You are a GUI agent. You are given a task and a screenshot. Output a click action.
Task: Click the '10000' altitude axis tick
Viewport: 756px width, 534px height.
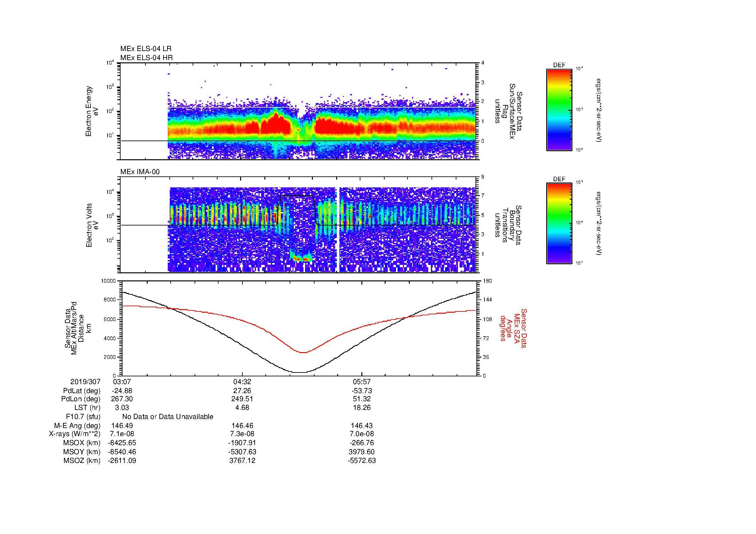point(109,281)
